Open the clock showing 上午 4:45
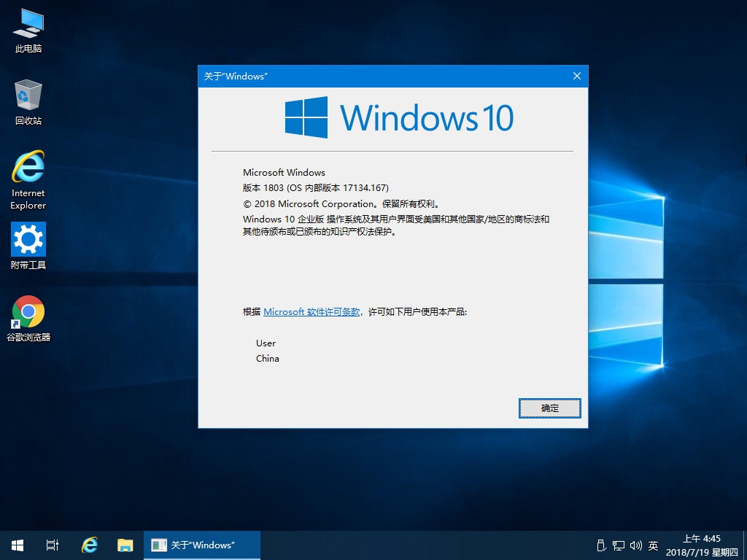Viewport: 747px width, 560px height. pyautogui.click(x=701, y=545)
